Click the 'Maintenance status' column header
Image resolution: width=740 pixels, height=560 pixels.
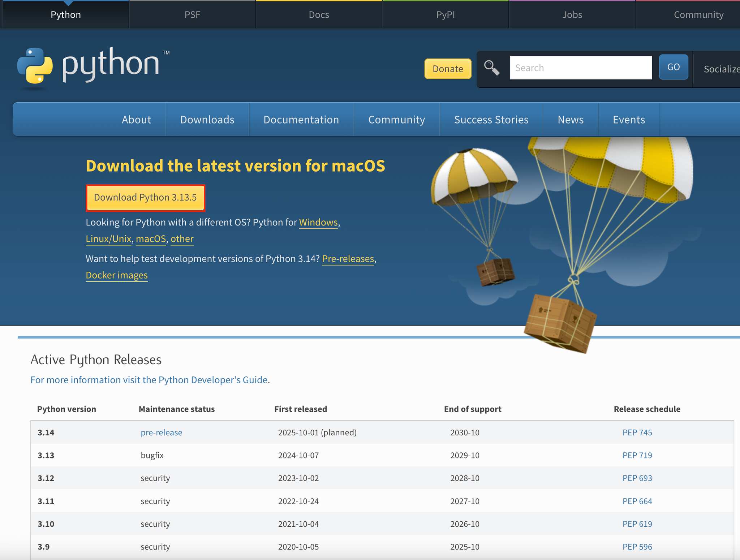click(x=177, y=409)
